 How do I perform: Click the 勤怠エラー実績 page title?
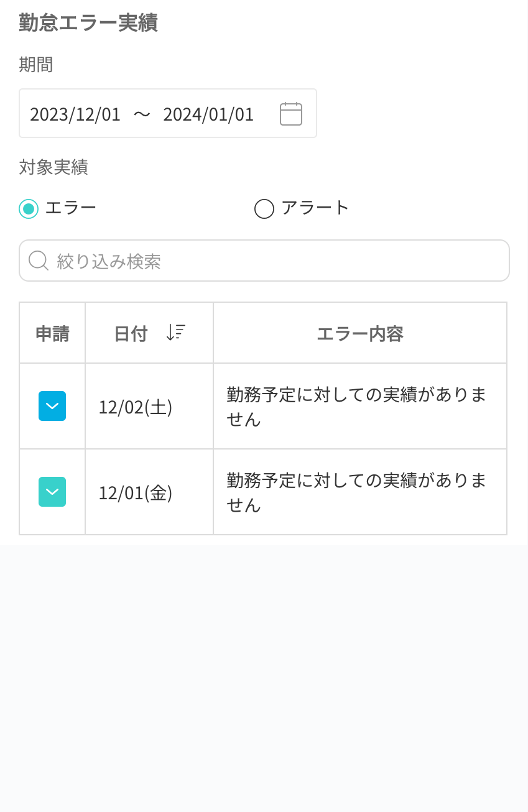click(x=88, y=23)
